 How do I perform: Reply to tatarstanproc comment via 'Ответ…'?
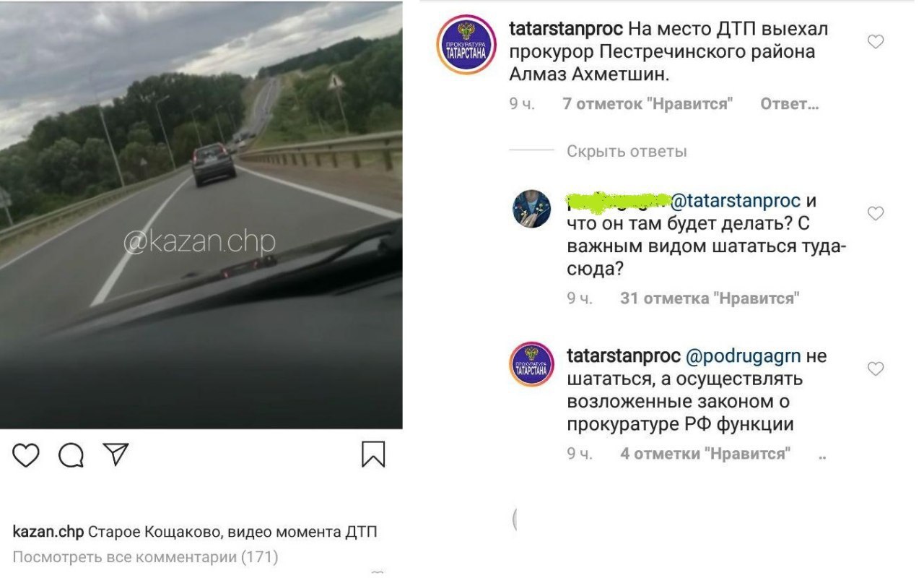pos(790,104)
